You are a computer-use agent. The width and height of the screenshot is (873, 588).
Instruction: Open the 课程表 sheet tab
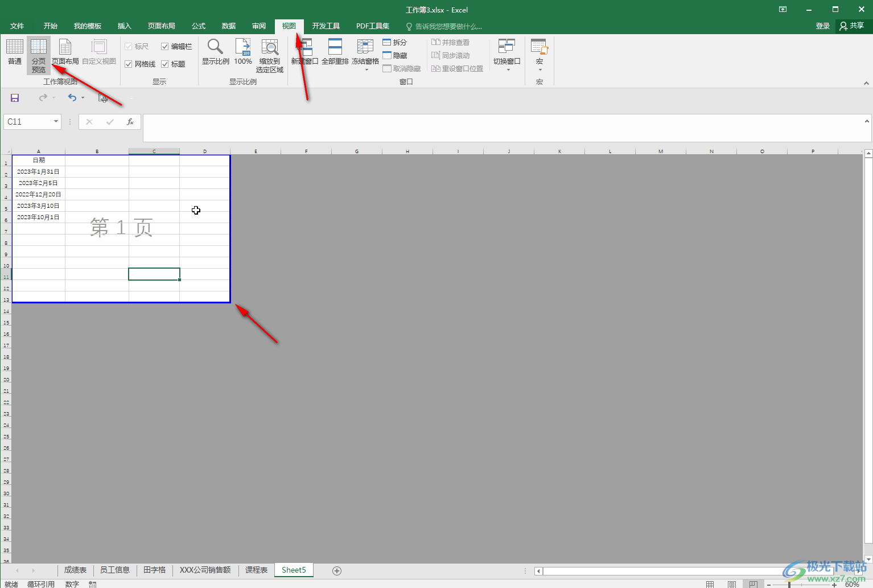pos(257,570)
